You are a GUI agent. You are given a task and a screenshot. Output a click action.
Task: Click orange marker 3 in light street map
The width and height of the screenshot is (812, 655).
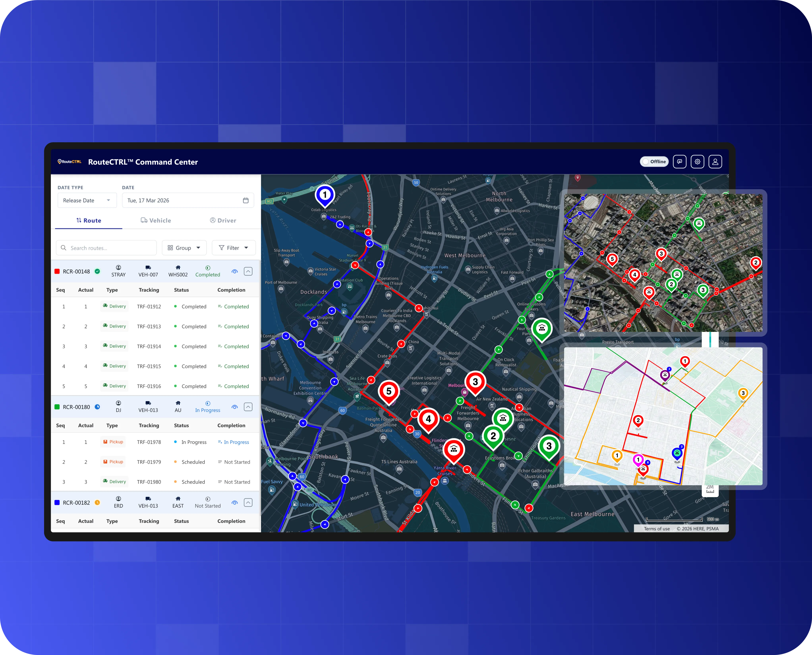743,394
